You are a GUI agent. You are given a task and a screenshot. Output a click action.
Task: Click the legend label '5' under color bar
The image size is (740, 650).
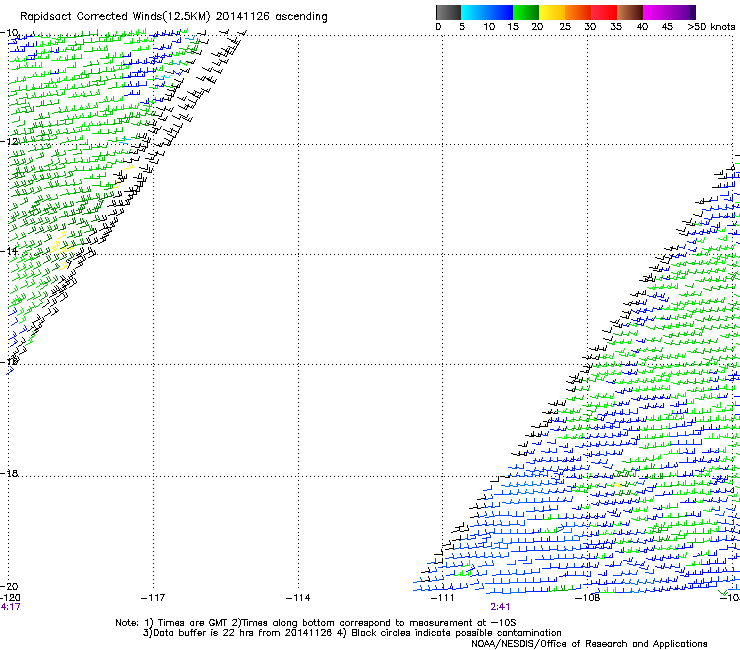coord(462,27)
